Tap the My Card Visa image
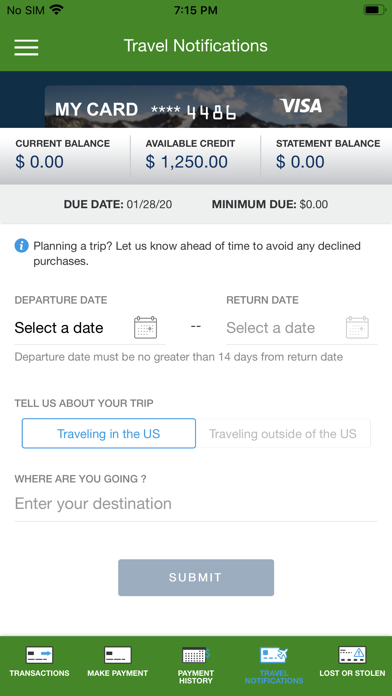Screen dimensions: 392x696 [196, 107]
